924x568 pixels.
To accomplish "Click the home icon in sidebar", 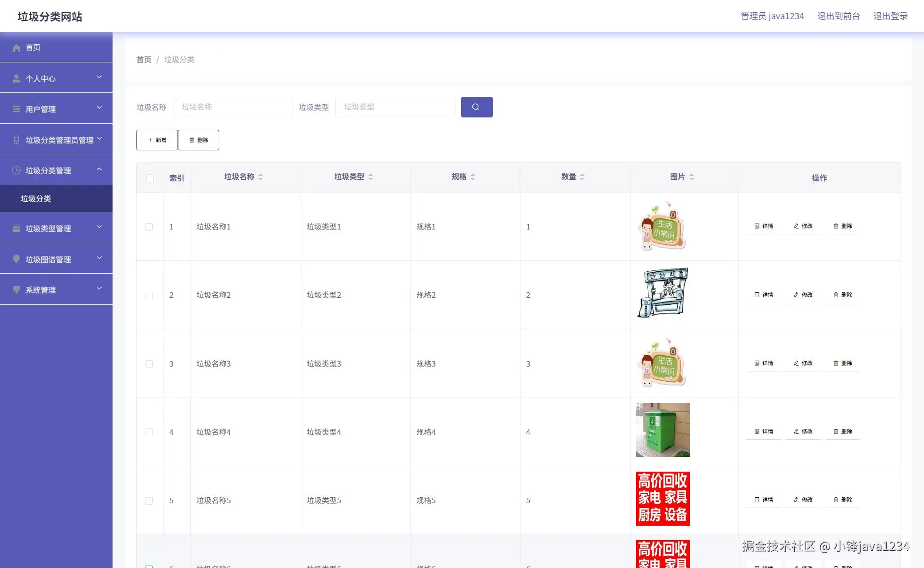I will click(16, 48).
